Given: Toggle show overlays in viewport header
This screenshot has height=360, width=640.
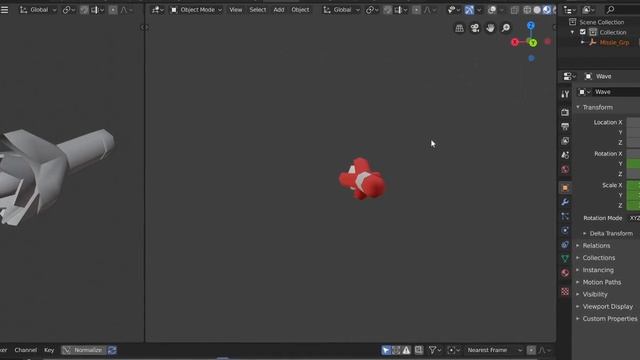Looking at the screenshot, I should [x=492, y=10].
